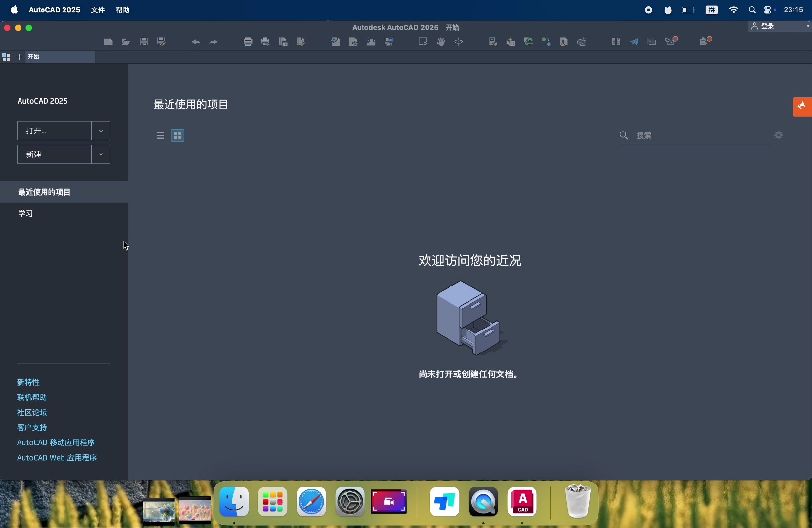Click the Attach paperclip file icon
The image size is (812, 528).
pyautogui.click(x=371, y=42)
